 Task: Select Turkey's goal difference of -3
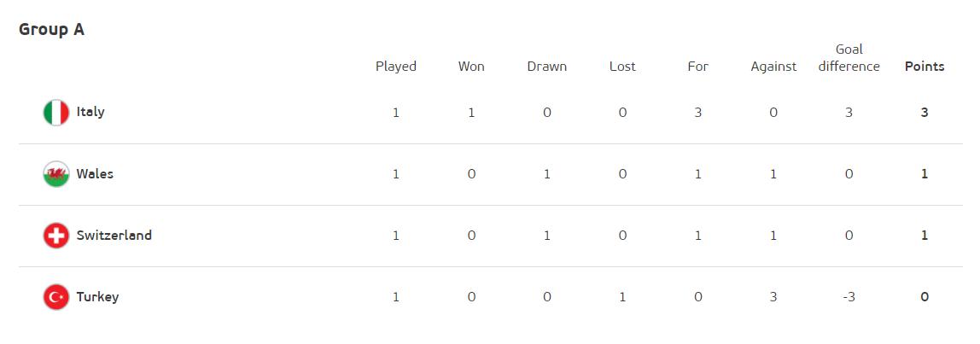coord(849,296)
